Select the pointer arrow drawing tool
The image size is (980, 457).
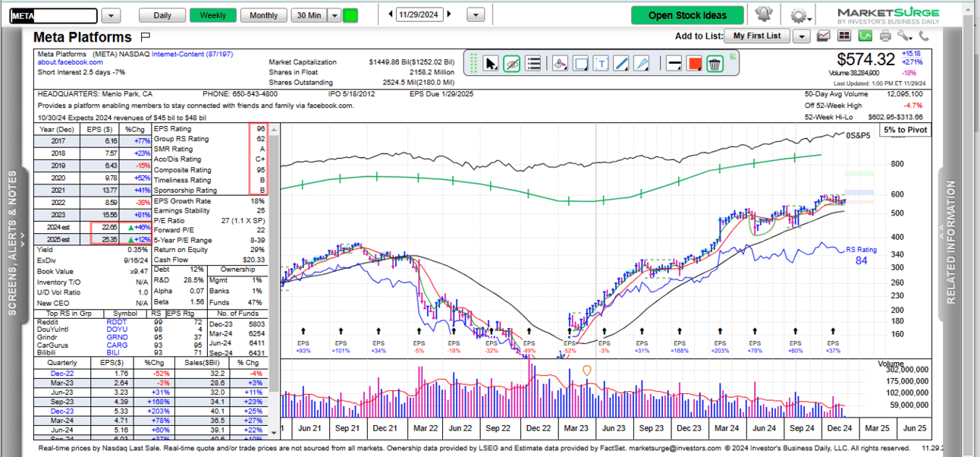click(492, 64)
